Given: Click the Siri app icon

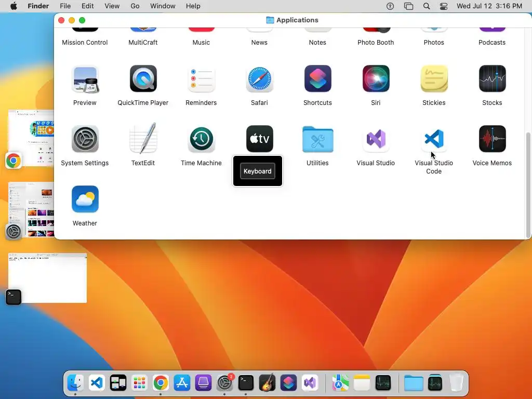Looking at the screenshot, I should (376, 79).
